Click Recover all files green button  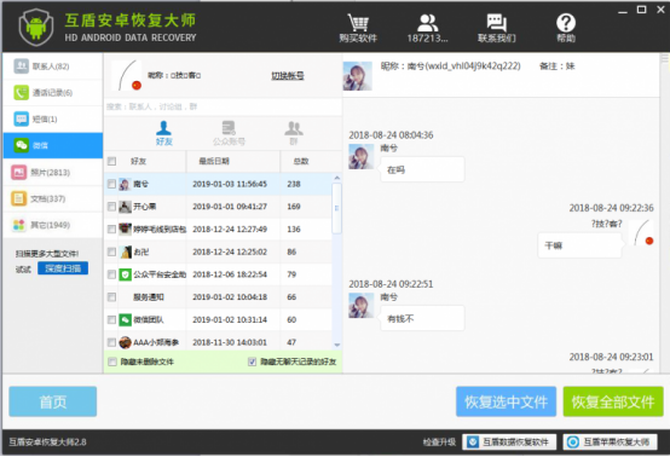pyautogui.click(x=613, y=402)
